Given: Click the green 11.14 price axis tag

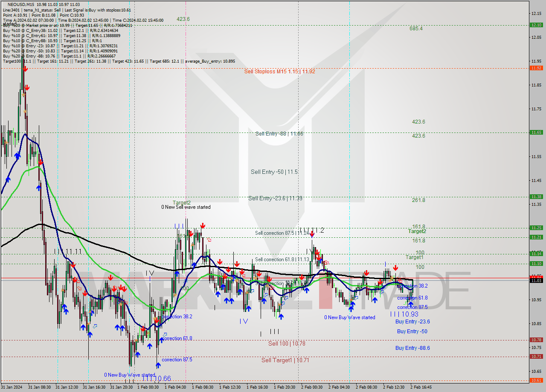Looking at the screenshot, I should [x=536, y=254].
